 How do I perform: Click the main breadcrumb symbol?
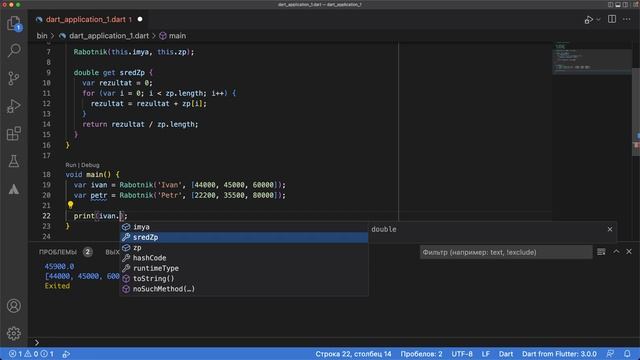coord(177,36)
